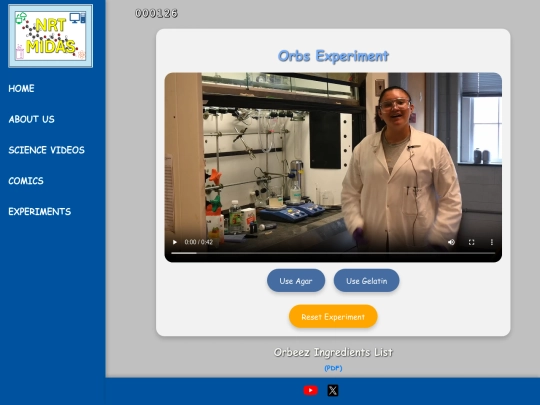Mute the video using the speaker icon
This screenshot has height=405, width=540.
click(451, 242)
